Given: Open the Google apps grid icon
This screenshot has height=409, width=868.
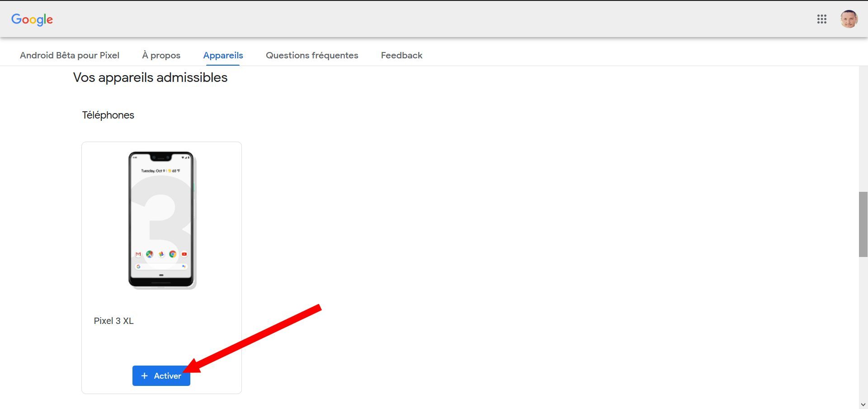Looking at the screenshot, I should click(x=821, y=19).
